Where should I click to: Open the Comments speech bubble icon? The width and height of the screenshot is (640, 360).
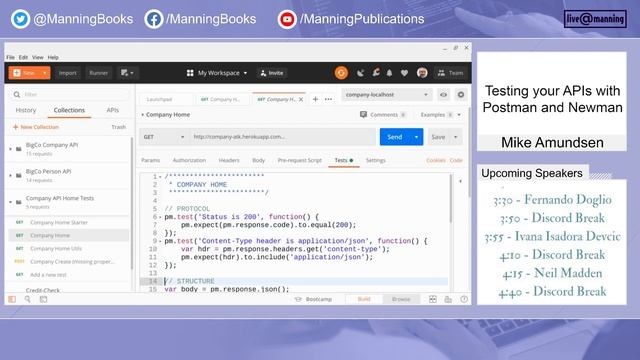click(363, 115)
